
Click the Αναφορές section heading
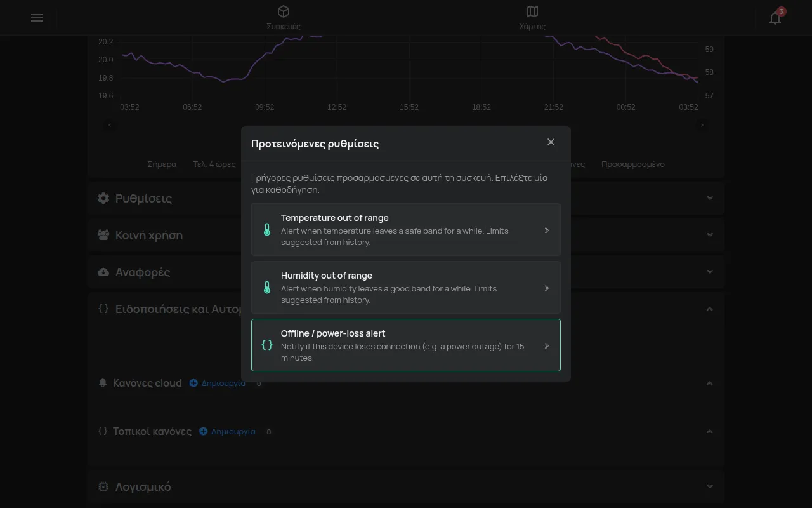tap(143, 272)
